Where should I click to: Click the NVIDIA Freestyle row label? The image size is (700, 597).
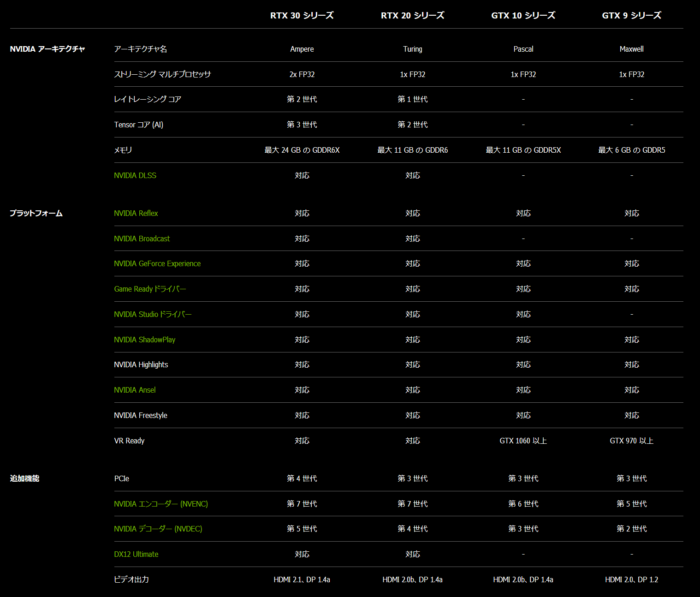tap(141, 415)
